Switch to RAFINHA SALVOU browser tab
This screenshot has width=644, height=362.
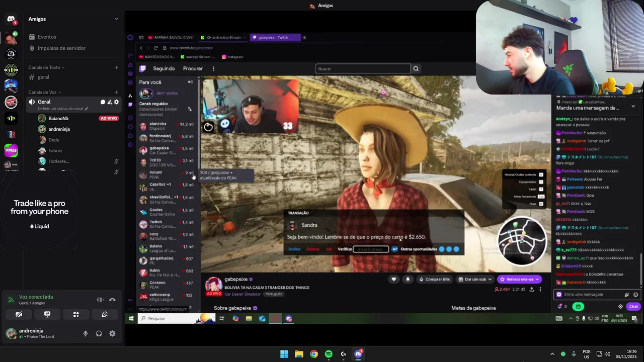coord(170,37)
